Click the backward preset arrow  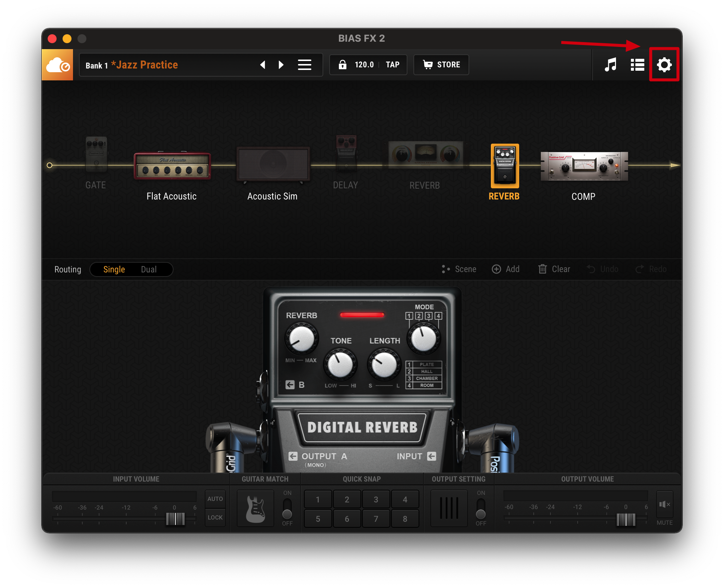click(x=265, y=64)
